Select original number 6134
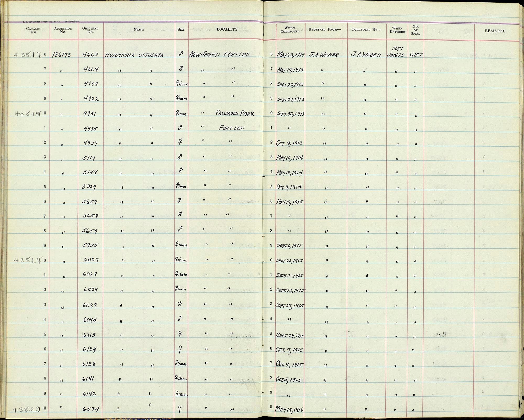Viewport: 524px width, 420px height. (x=90, y=349)
